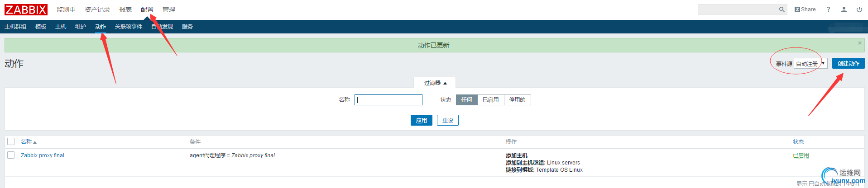Go to 动作 submenu
This screenshot has width=868, height=188.
[x=101, y=27]
